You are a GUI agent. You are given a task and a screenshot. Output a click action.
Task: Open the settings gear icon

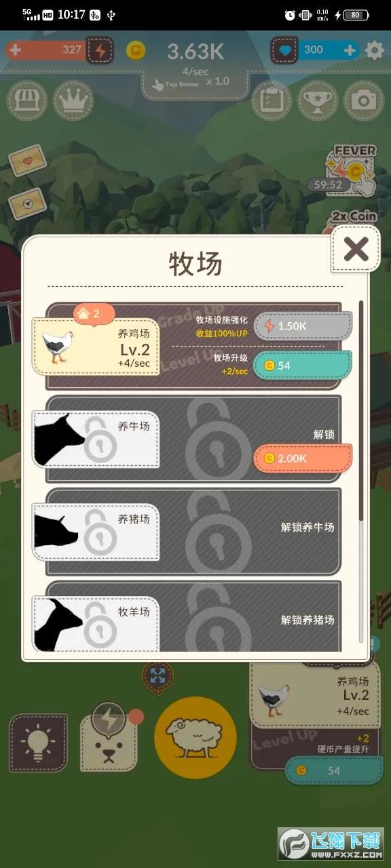click(375, 50)
